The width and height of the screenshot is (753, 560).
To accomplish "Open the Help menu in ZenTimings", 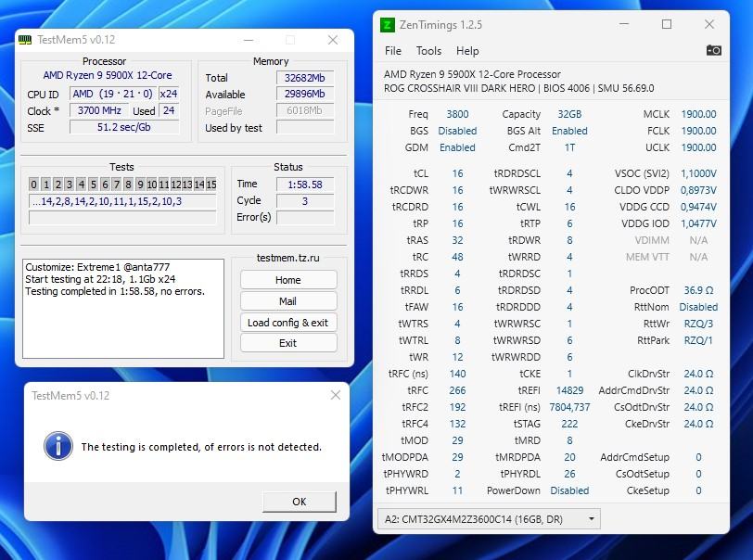I will tap(467, 51).
